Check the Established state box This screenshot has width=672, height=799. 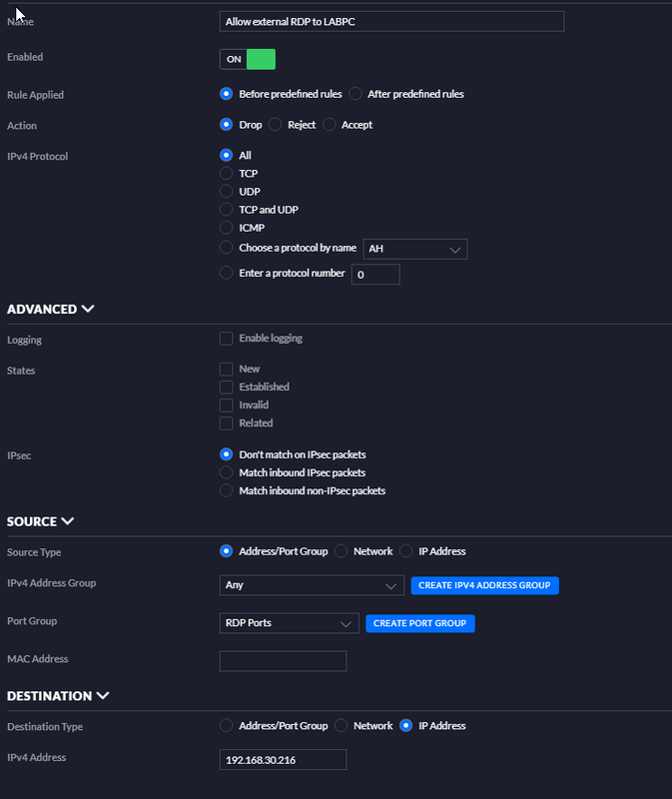pos(226,387)
